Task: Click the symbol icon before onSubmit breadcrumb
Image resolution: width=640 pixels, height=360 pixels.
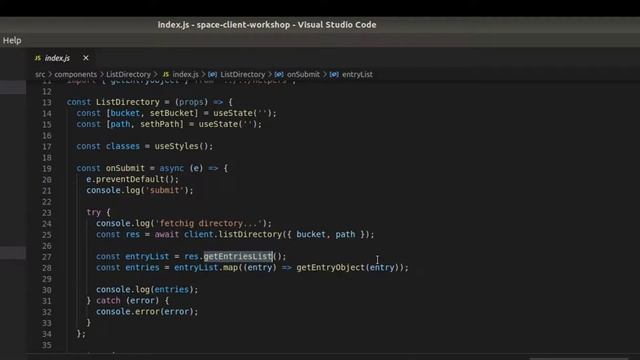Action: (x=279, y=74)
